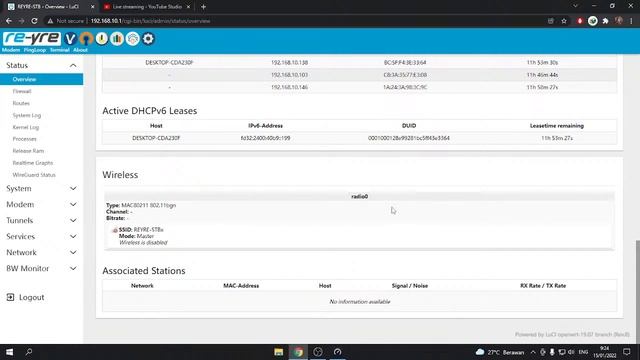This screenshot has height=360, width=640.
Task: Open Windows taskbar search
Action: click(x=29, y=352)
